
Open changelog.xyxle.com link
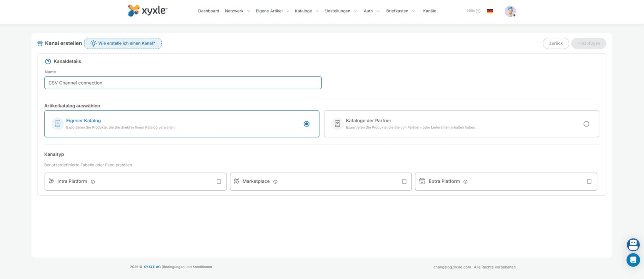pyautogui.click(x=452, y=267)
